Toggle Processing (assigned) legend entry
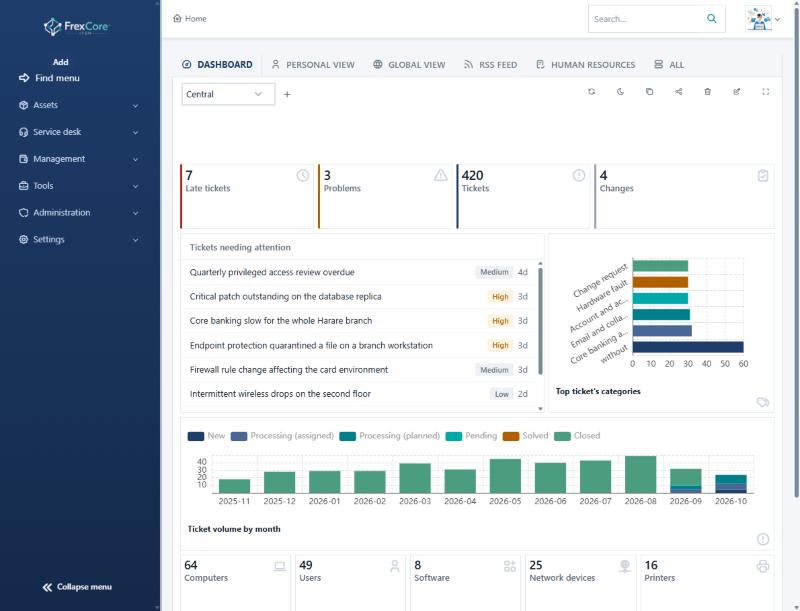The height and width of the screenshot is (611, 800). [x=282, y=436]
